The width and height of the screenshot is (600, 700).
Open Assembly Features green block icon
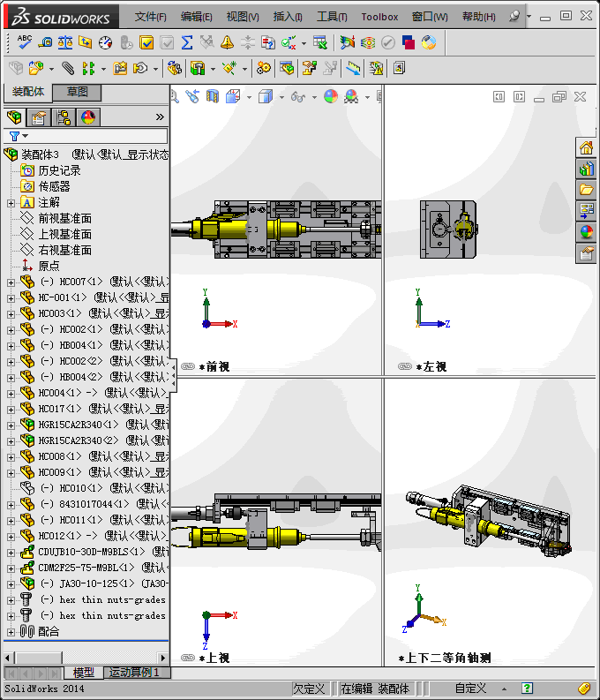[x=198, y=68]
